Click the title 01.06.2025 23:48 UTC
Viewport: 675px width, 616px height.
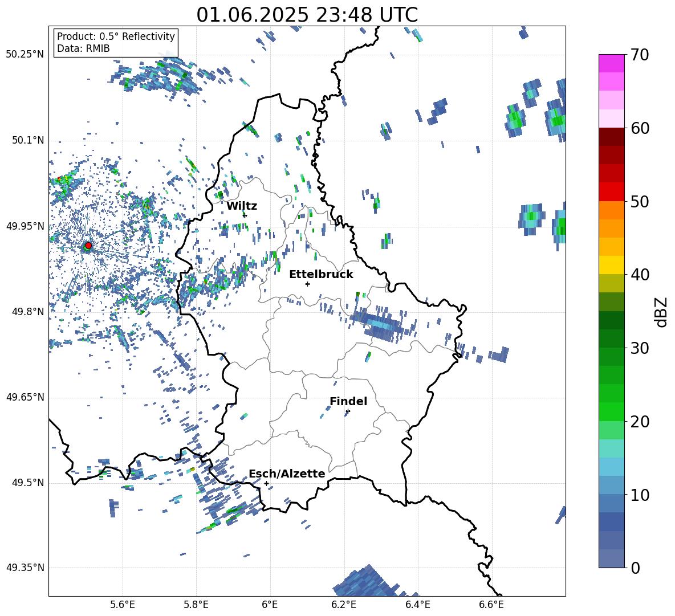307,15
